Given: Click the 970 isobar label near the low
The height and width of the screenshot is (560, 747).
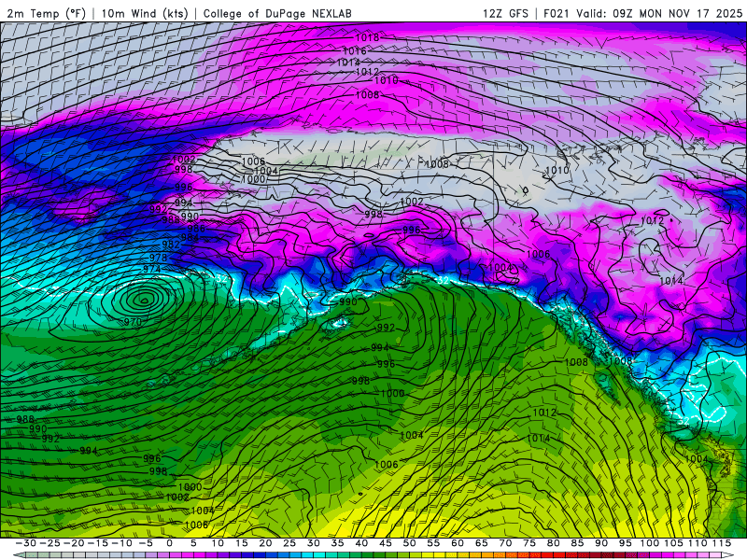Looking at the screenshot, I should [x=133, y=322].
